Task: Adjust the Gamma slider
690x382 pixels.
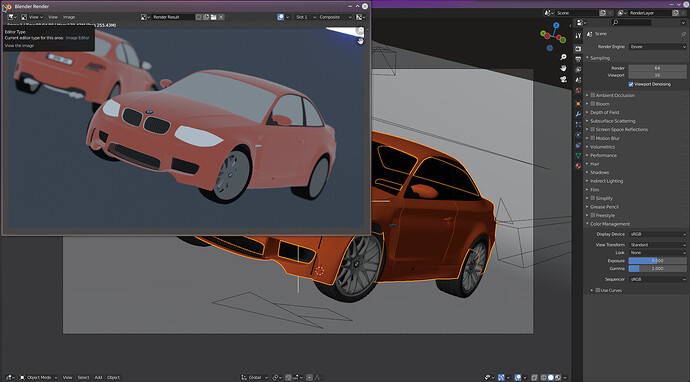Action: (x=657, y=268)
